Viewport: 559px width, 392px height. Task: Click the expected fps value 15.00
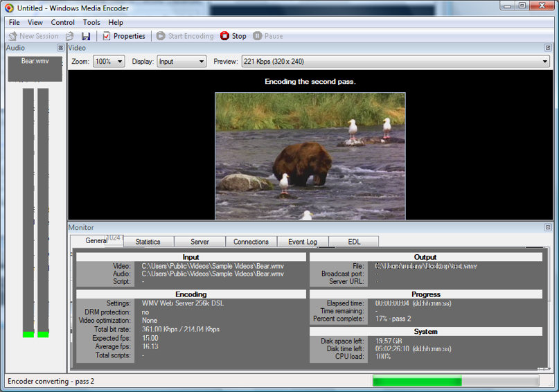pos(150,338)
